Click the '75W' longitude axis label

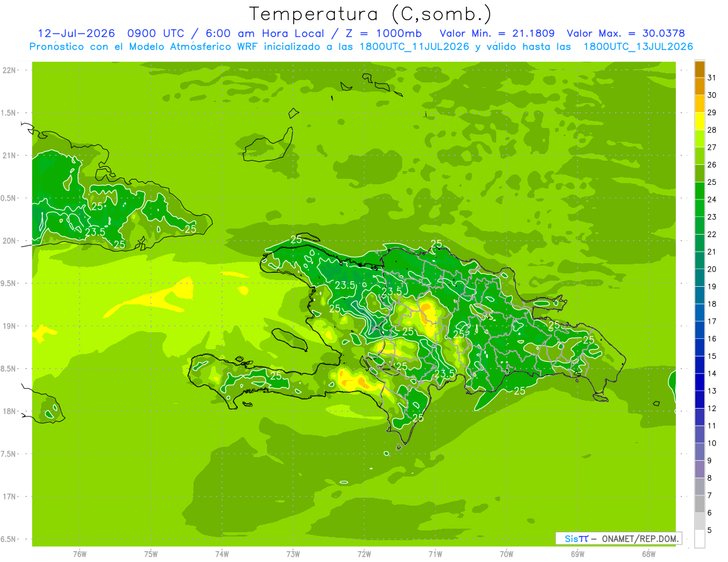pyautogui.click(x=151, y=554)
